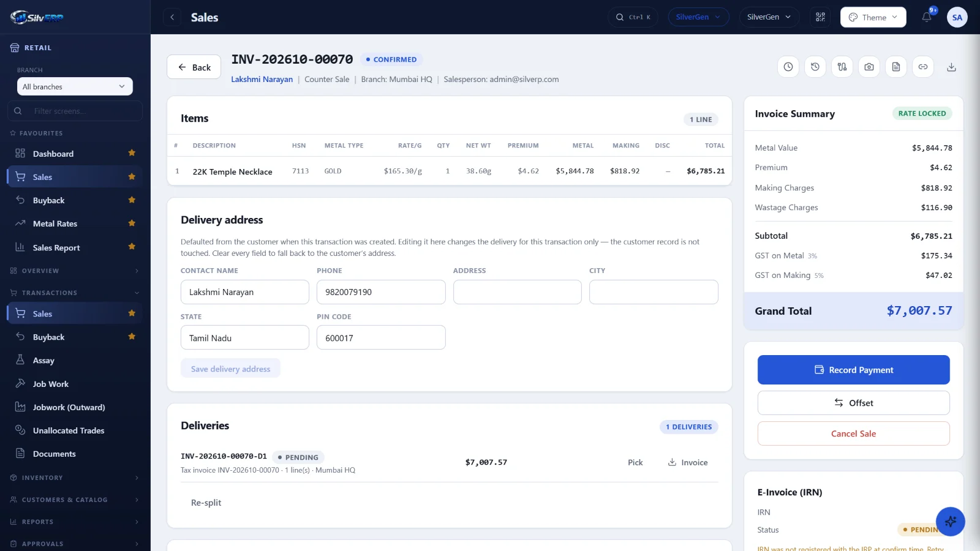Open the clock timeline icon in invoice header
The width and height of the screenshot is (980, 551).
click(788, 67)
